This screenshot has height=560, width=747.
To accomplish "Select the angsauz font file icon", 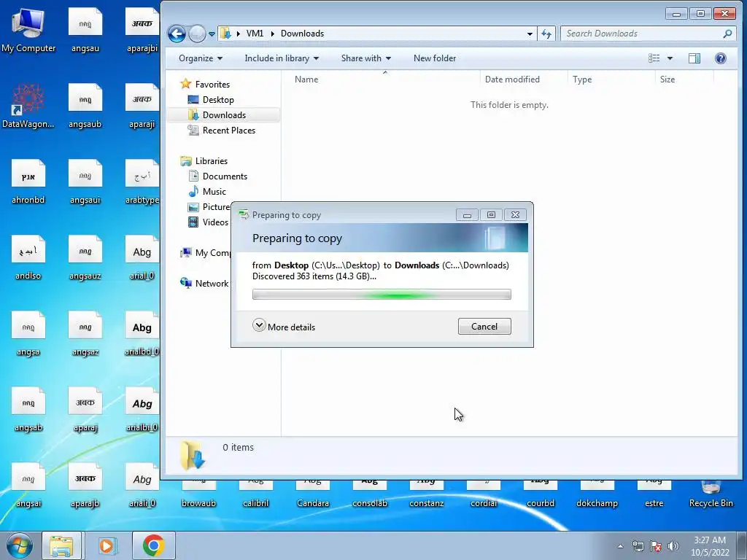I will click(85, 257).
